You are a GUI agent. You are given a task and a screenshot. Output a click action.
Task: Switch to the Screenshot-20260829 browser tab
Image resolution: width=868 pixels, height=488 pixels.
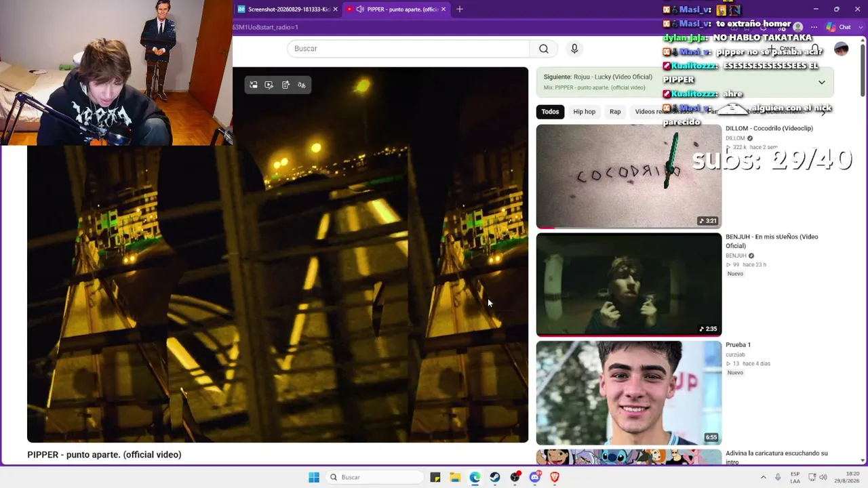pos(288,9)
